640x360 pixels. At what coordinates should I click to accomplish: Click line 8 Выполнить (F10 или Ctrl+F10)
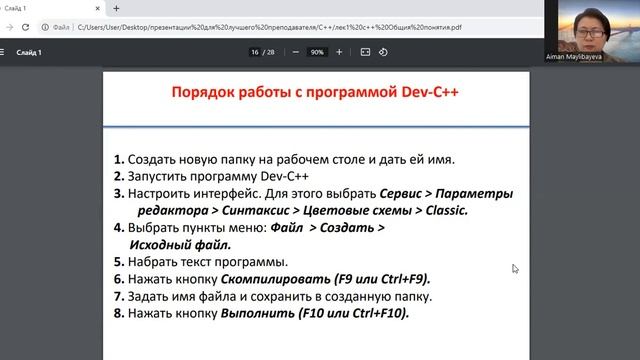(x=261, y=313)
